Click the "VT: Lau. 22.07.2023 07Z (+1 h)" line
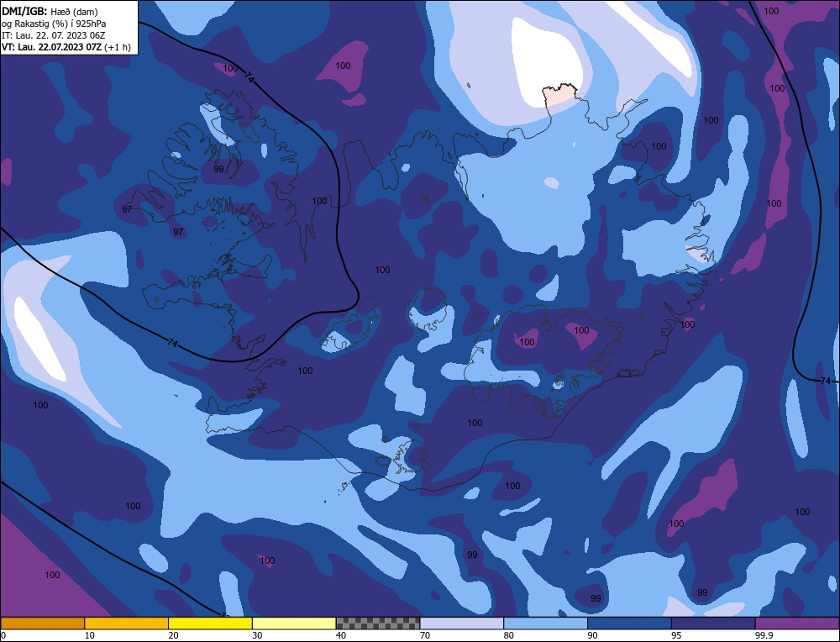The image size is (840, 642). (66, 46)
